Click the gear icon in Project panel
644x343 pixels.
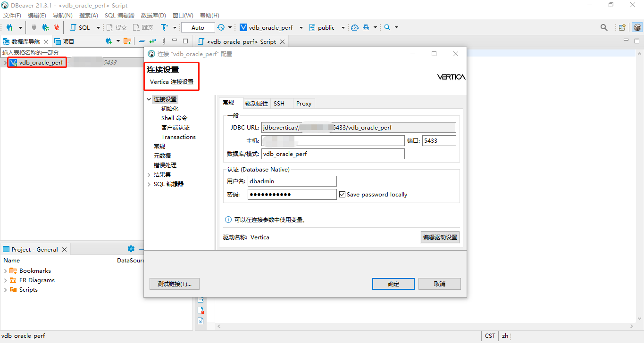(x=131, y=249)
